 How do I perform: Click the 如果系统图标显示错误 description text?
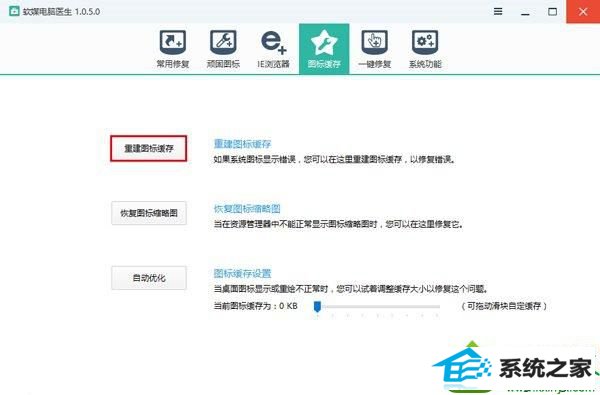point(335,159)
